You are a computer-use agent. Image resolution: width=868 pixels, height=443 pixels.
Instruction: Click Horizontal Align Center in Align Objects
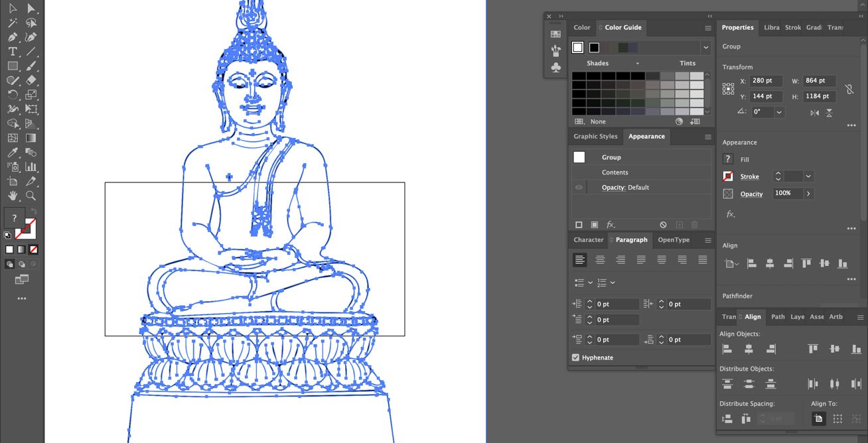pyautogui.click(x=749, y=349)
